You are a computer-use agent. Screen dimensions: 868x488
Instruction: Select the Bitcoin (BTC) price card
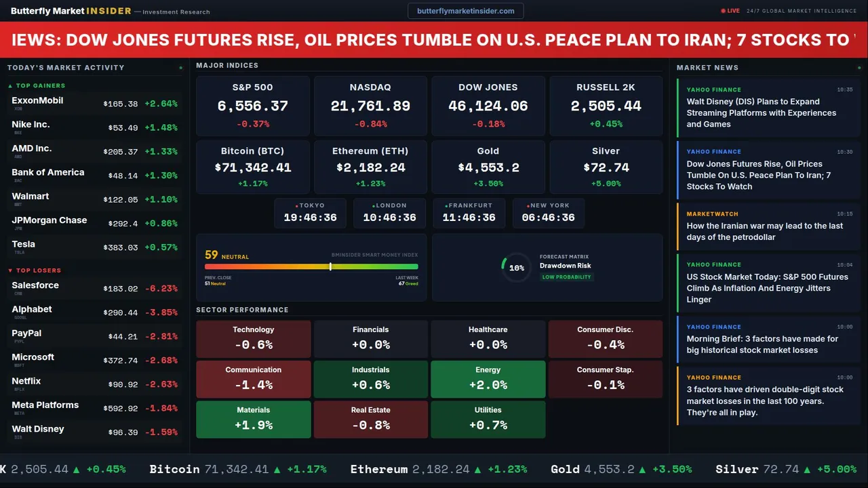[x=252, y=167]
